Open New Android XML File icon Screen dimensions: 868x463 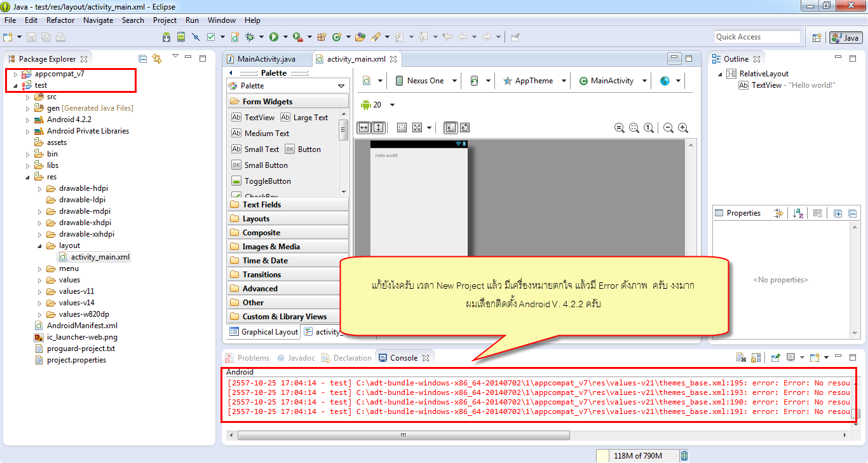pyautogui.click(x=235, y=37)
